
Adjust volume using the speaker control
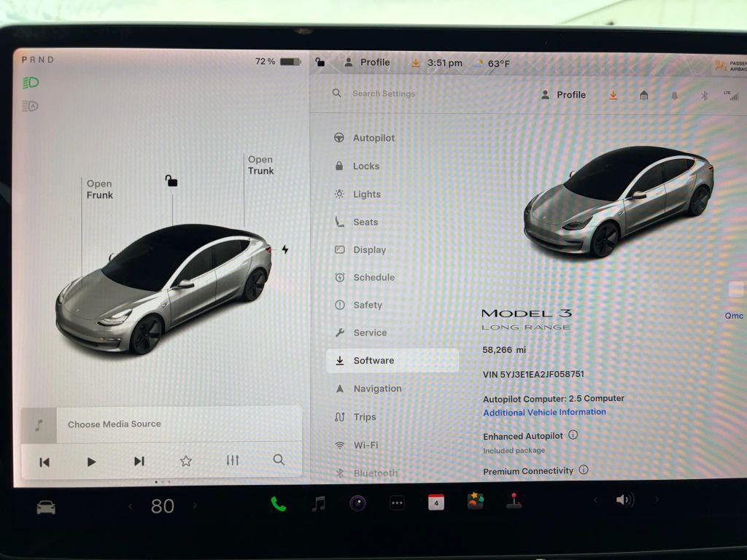point(622,499)
